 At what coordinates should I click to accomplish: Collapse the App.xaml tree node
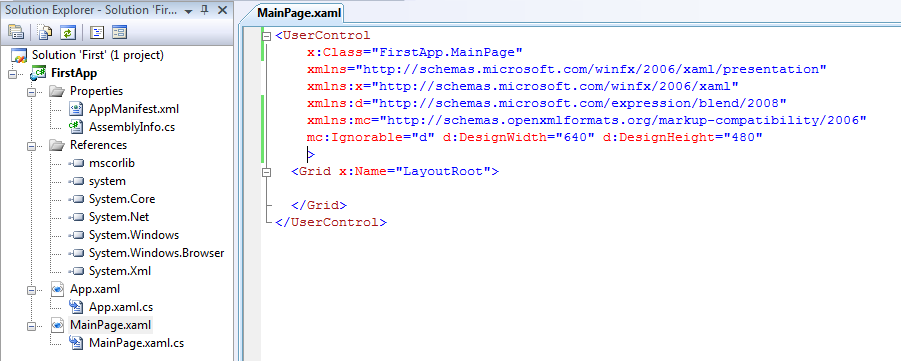32,289
